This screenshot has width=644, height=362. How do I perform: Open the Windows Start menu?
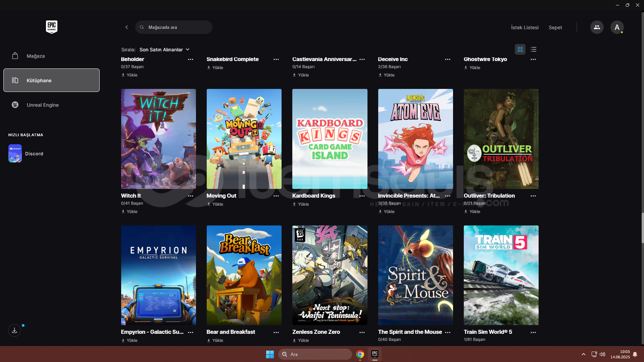[270, 354]
